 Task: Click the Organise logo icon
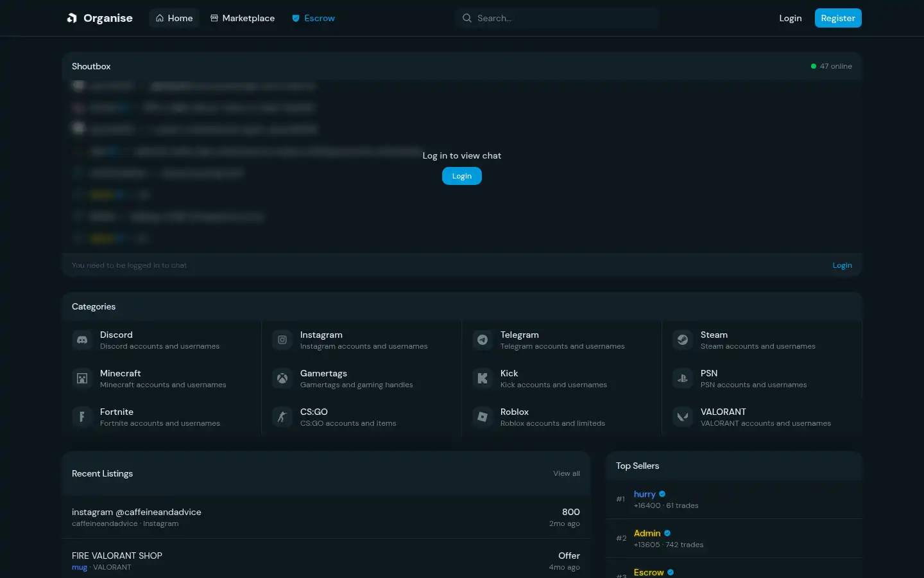(72, 18)
